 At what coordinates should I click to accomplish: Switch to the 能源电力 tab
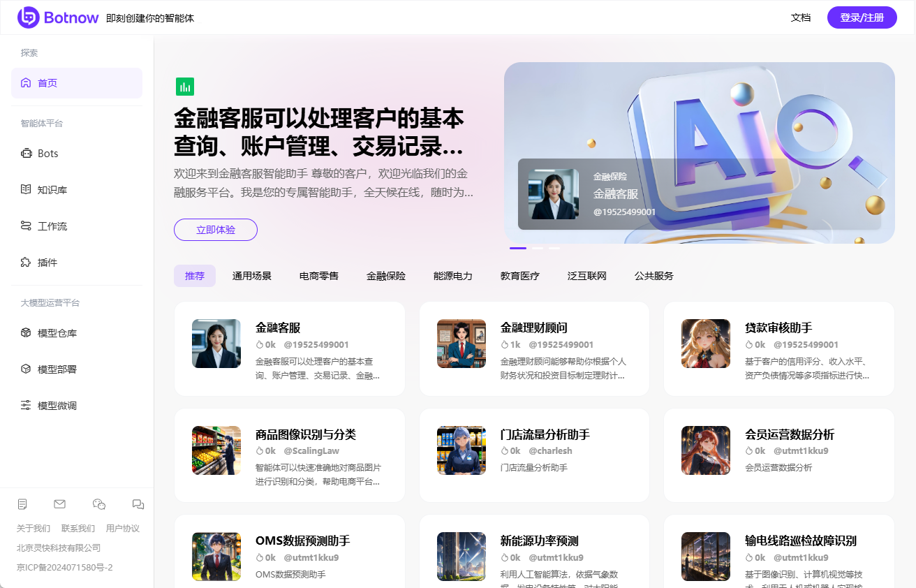(x=453, y=276)
